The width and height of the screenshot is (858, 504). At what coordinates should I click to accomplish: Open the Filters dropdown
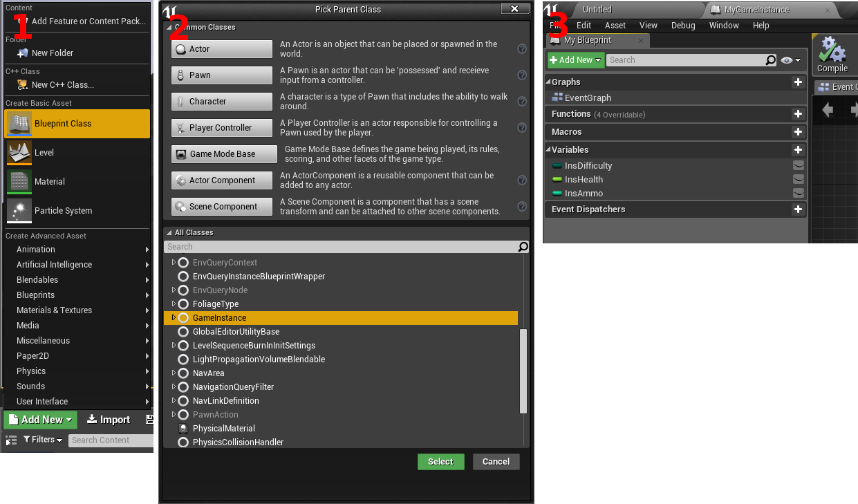point(43,440)
